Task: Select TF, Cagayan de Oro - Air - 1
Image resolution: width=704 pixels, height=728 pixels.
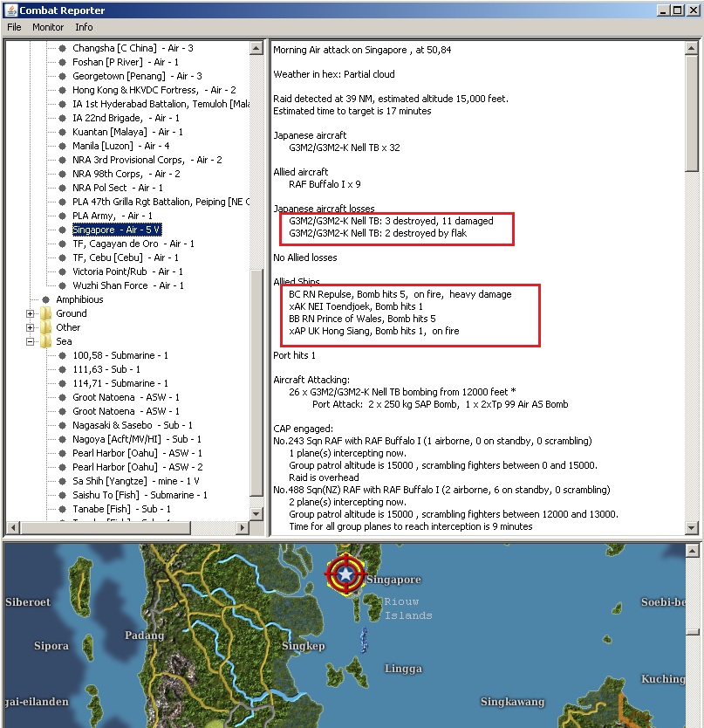Action: [133, 244]
